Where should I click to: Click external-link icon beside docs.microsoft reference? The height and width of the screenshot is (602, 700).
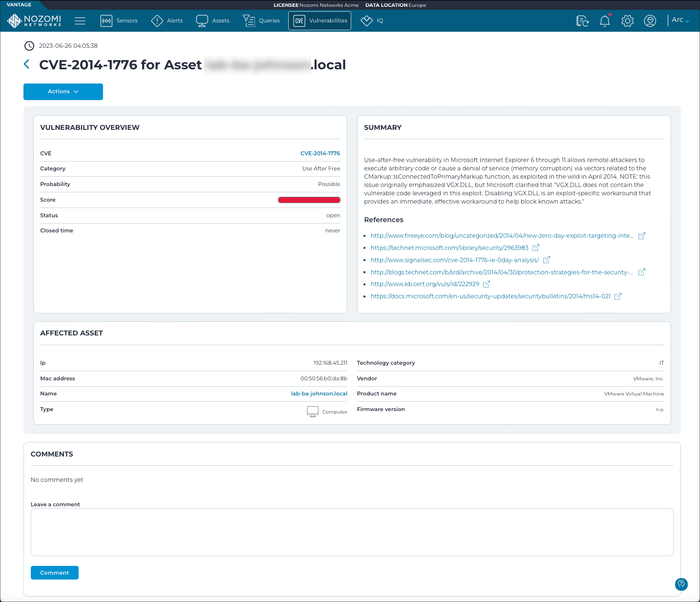618,296
